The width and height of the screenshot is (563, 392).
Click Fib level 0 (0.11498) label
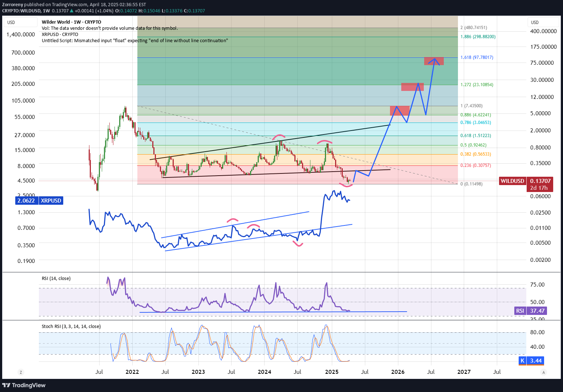pyautogui.click(x=471, y=184)
